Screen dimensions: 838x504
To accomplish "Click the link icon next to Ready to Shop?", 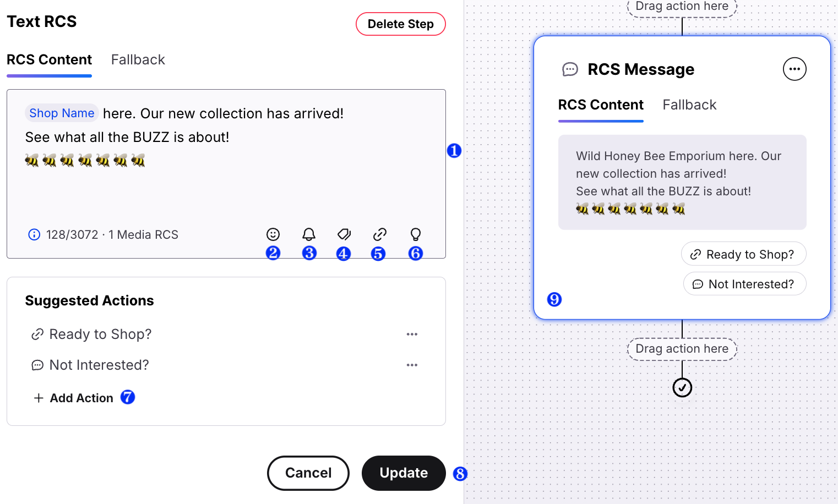I will pyautogui.click(x=37, y=333).
